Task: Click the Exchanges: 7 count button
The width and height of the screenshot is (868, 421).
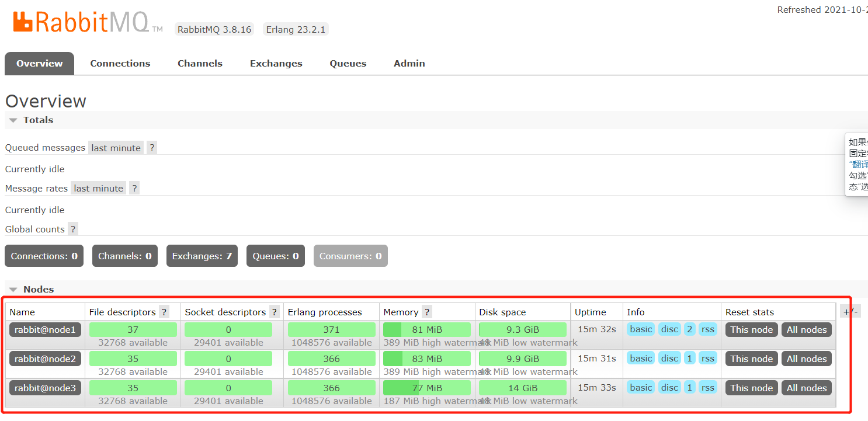Action: coord(202,256)
